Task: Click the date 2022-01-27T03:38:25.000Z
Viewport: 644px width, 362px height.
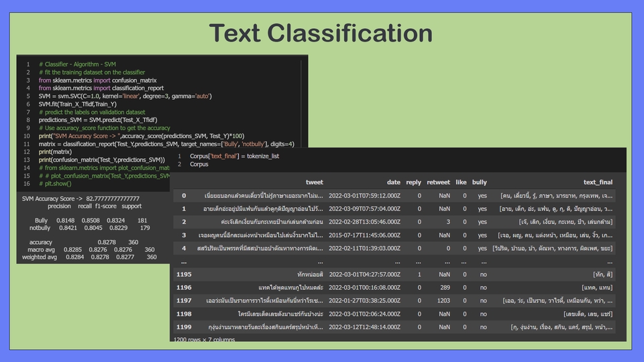Action: [x=364, y=301]
